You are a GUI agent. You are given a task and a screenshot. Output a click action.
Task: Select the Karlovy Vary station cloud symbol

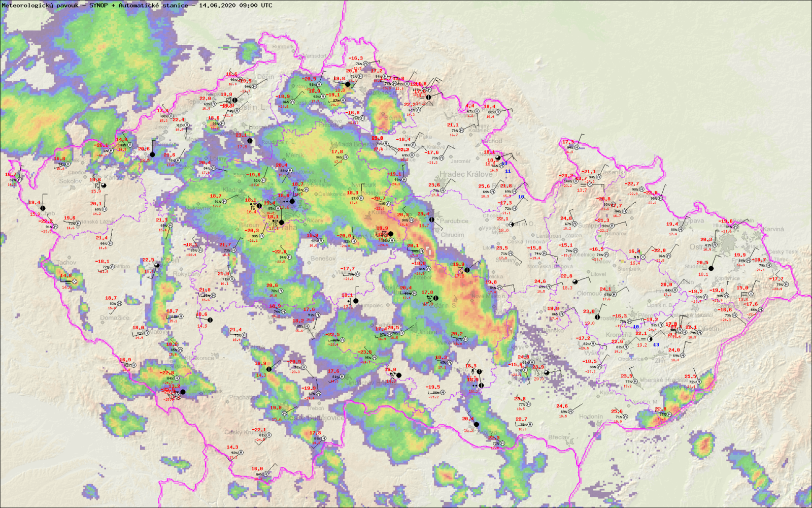coord(104,185)
